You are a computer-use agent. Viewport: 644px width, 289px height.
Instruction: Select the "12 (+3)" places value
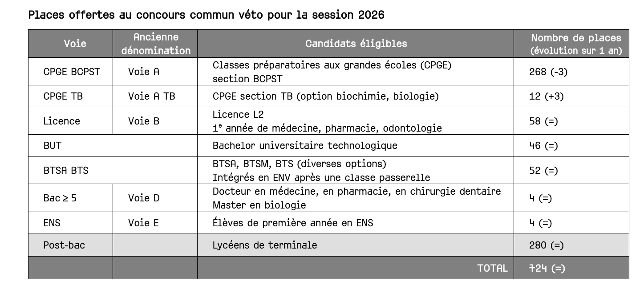546,96
